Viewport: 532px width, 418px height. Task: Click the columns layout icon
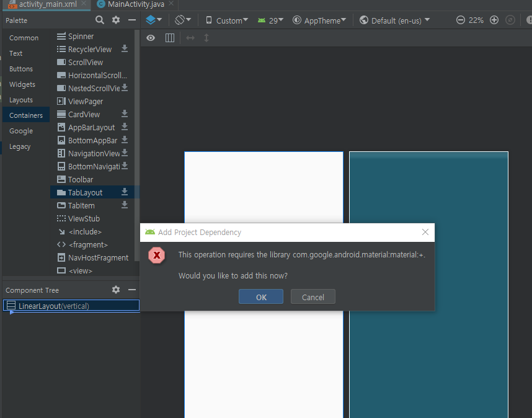(x=170, y=38)
